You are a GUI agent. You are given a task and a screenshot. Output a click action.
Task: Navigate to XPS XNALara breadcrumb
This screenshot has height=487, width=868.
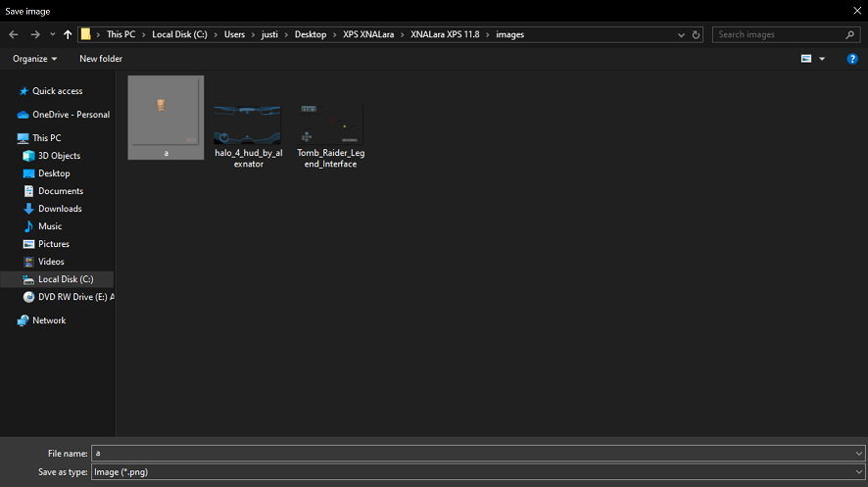[368, 34]
